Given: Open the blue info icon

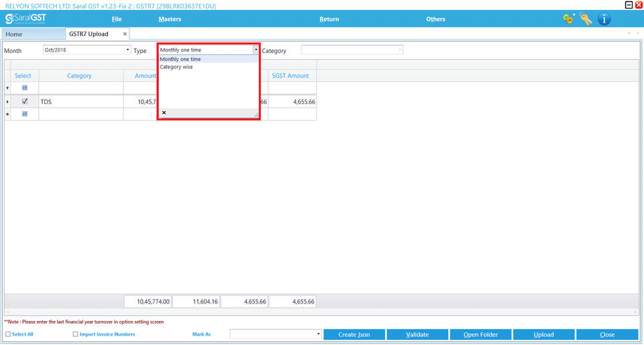Looking at the screenshot, I should [604, 19].
